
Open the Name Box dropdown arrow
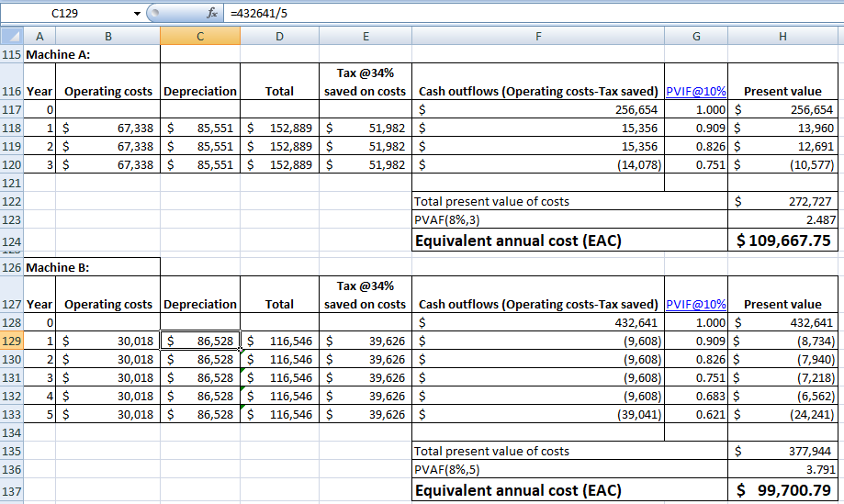point(138,14)
